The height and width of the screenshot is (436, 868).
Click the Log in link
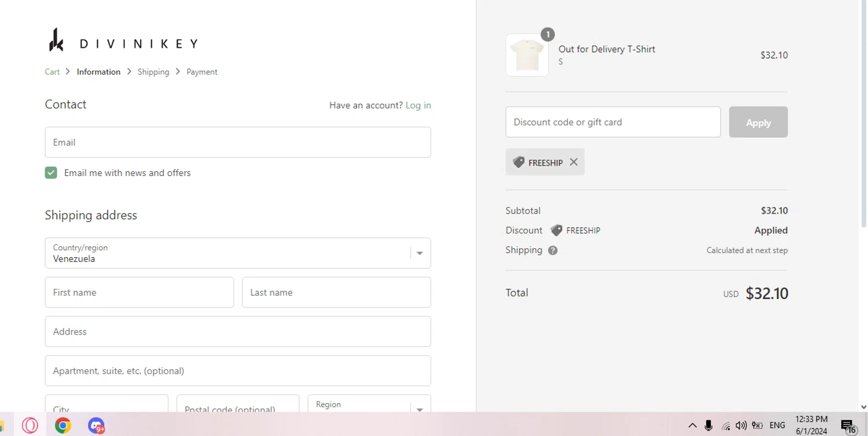(x=418, y=105)
